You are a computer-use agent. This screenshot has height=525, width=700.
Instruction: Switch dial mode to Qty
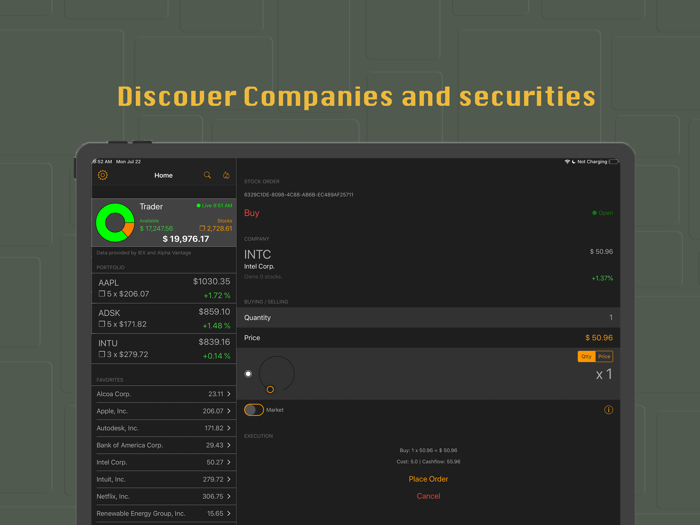(586, 356)
